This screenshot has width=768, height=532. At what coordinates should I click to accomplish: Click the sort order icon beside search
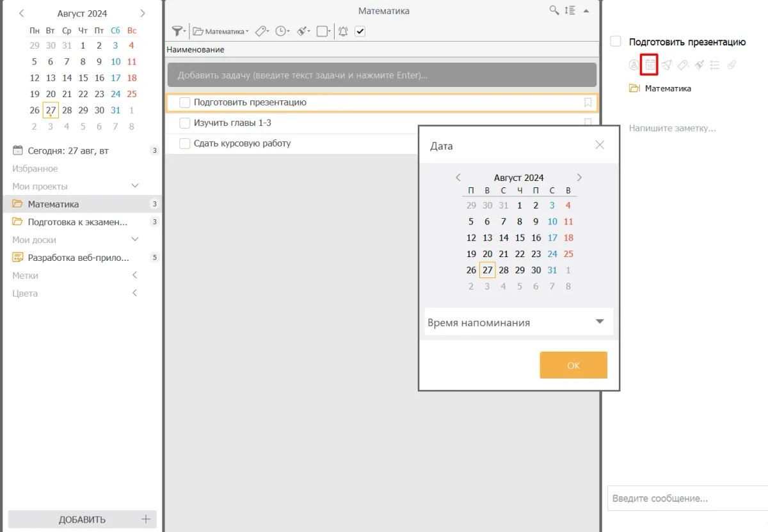(x=570, y=10)
